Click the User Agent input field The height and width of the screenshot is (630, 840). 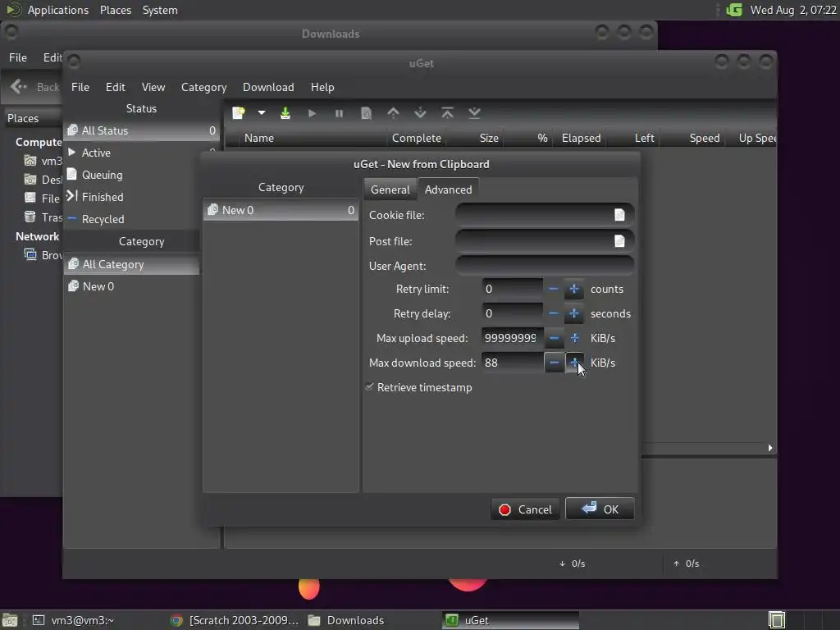[545, 266]
